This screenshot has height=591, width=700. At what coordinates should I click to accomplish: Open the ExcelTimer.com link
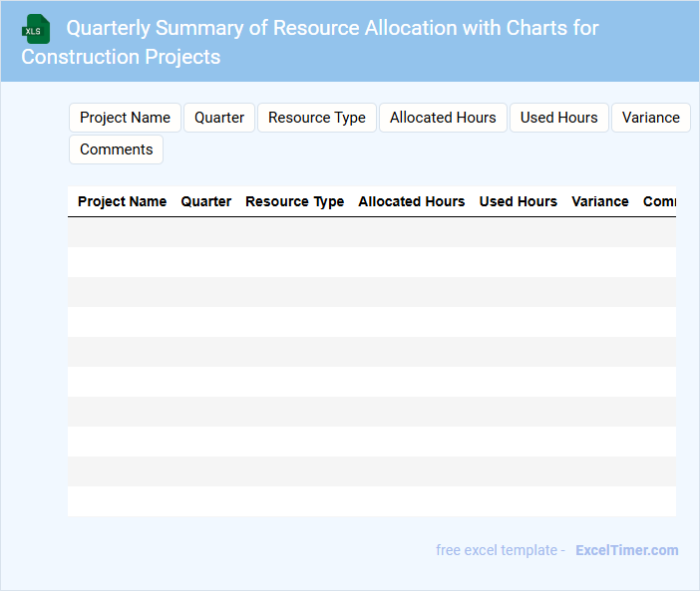tap(626, 550)
